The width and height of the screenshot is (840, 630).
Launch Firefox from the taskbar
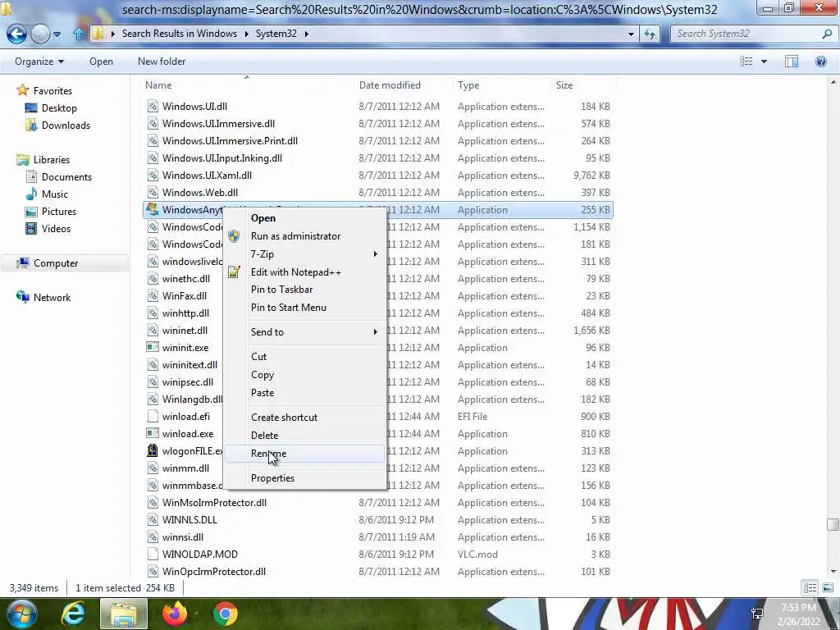tap(175, 614)
